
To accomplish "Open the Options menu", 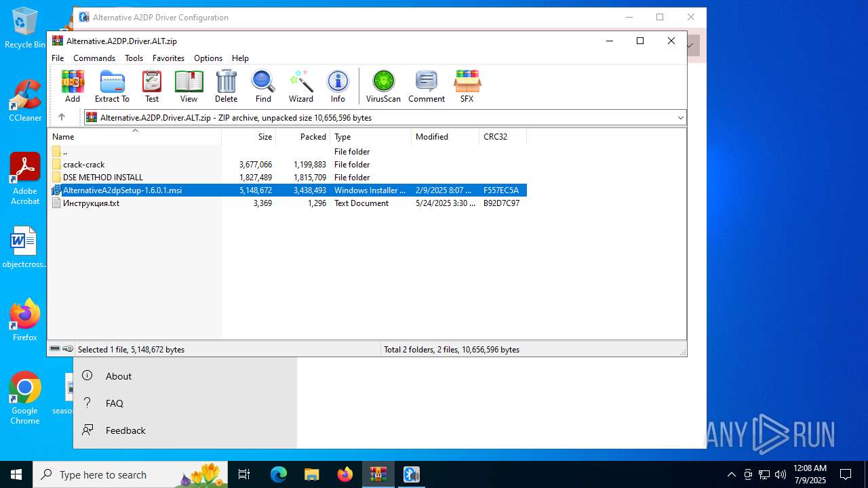I will (x=208, y=58).
